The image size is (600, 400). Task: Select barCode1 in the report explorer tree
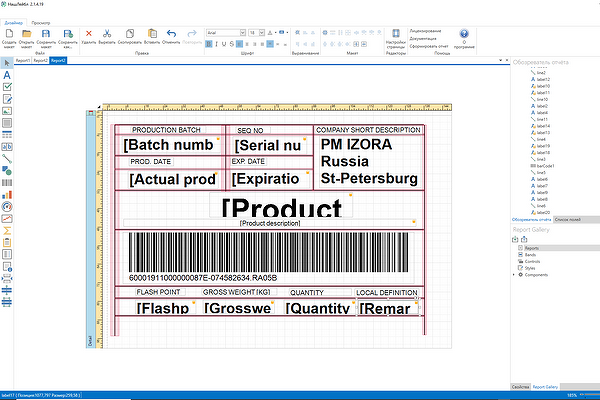547,165
